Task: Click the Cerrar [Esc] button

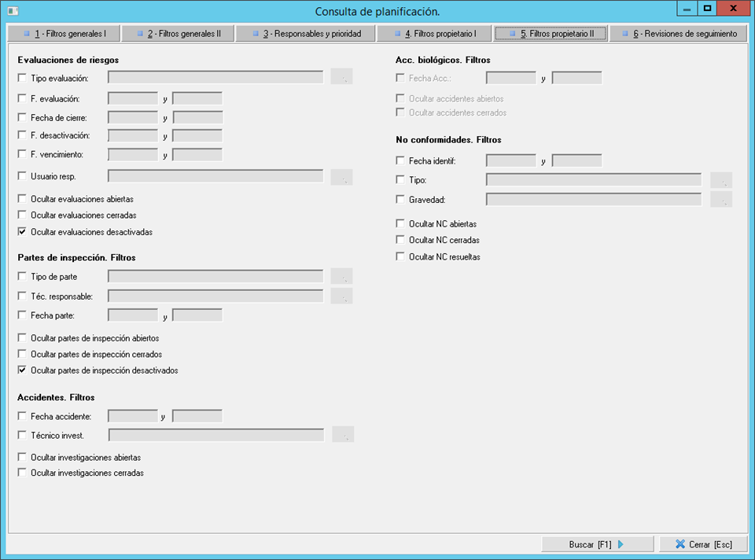Action: pos(702,544)
